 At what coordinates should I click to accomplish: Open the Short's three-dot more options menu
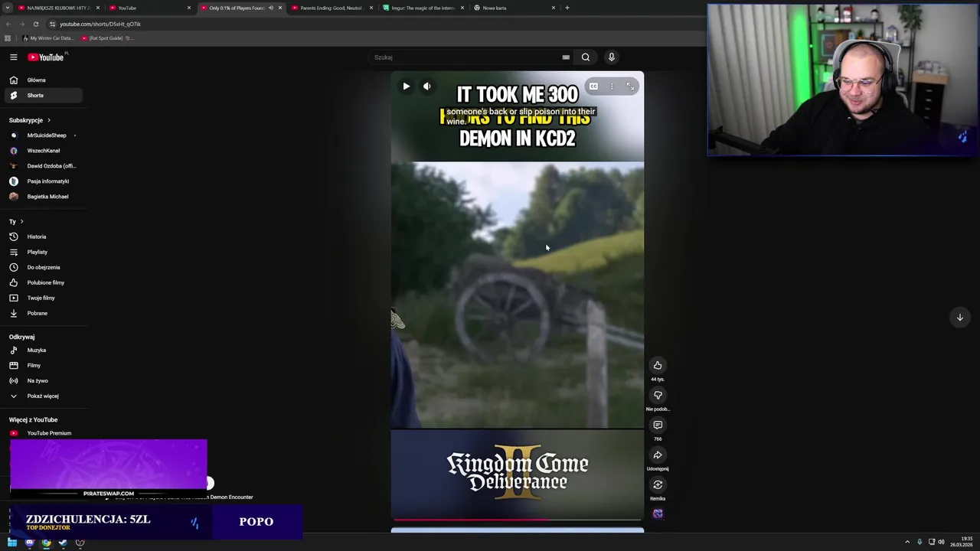pos(612,86)
